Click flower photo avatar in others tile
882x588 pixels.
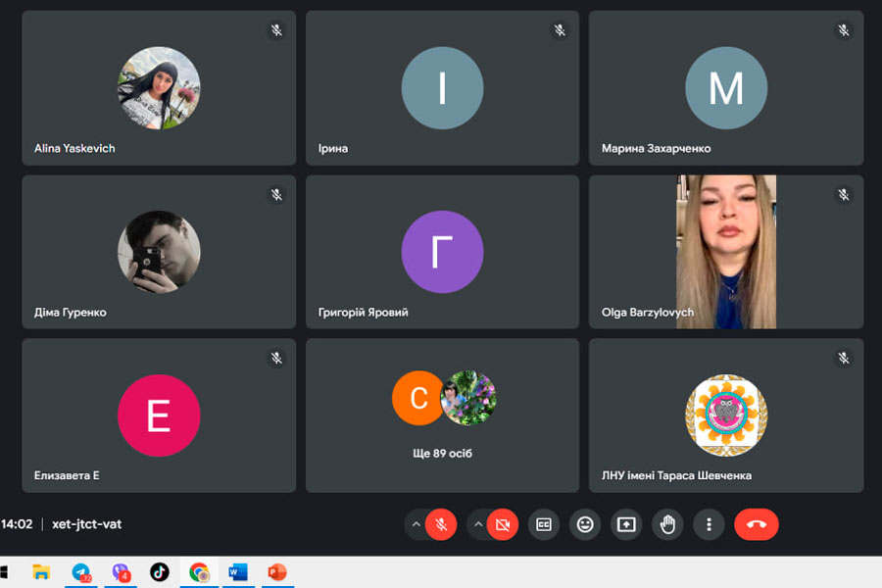(x=468, y=398)
